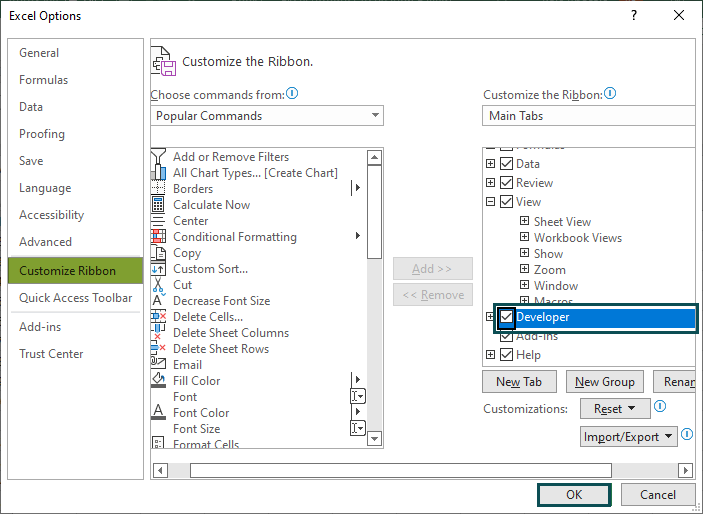Expand the Window group
The width and height of the screenshot is (703, 514).
tap(524, 284)
